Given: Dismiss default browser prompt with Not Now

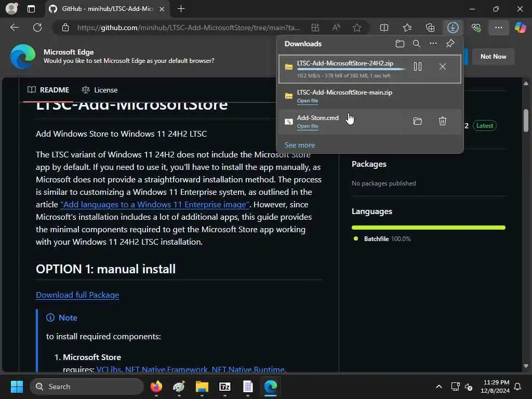Looking at the screenshot, I should point(494,56).
